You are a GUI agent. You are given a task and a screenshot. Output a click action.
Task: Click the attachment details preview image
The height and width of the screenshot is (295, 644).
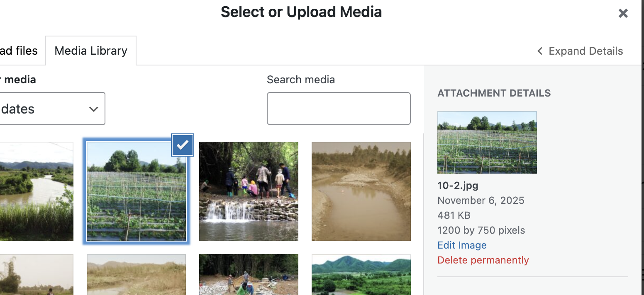pos(487,142)
